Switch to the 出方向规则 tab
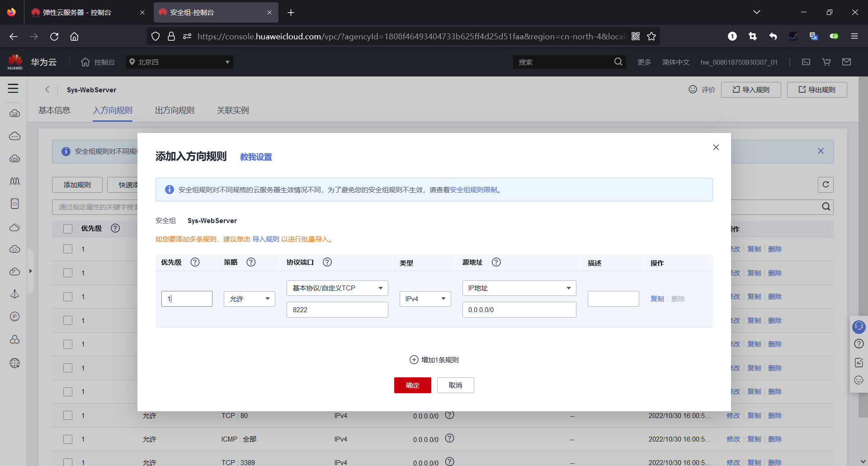Image resolution: width=868 pixels, height=466 pixels. click(x=174, y=110)
